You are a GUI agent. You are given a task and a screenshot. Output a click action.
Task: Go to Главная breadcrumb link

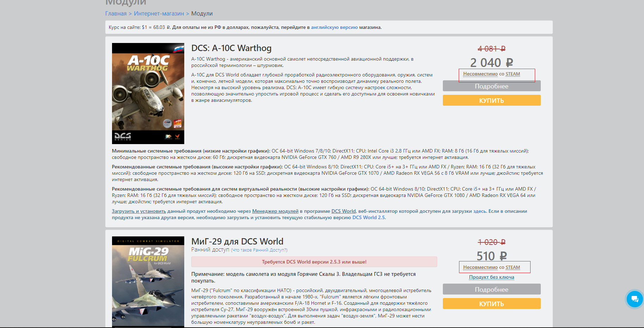[x=116, y=14]
